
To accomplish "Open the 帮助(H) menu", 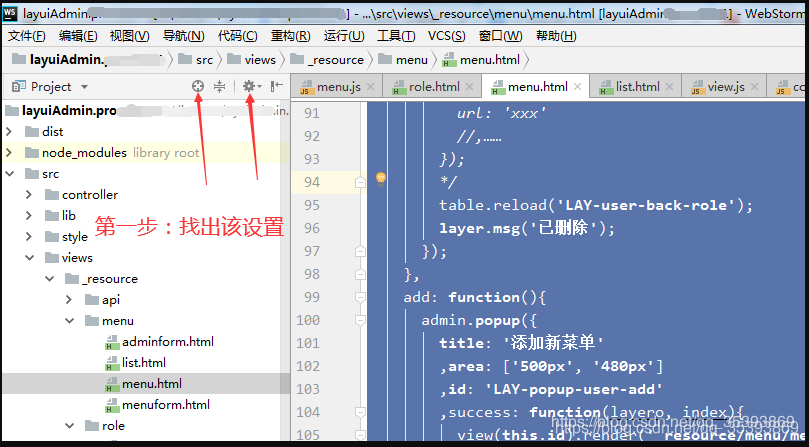I will tap(556, 36).
